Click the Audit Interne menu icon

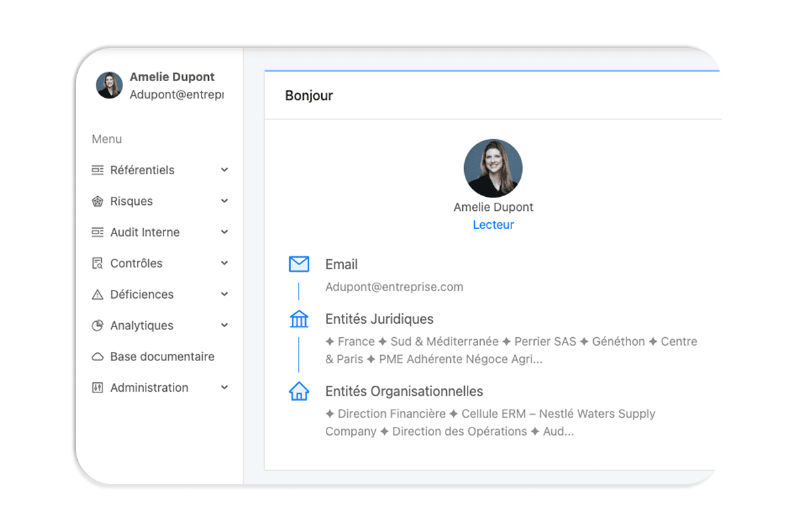coord(98,233)
